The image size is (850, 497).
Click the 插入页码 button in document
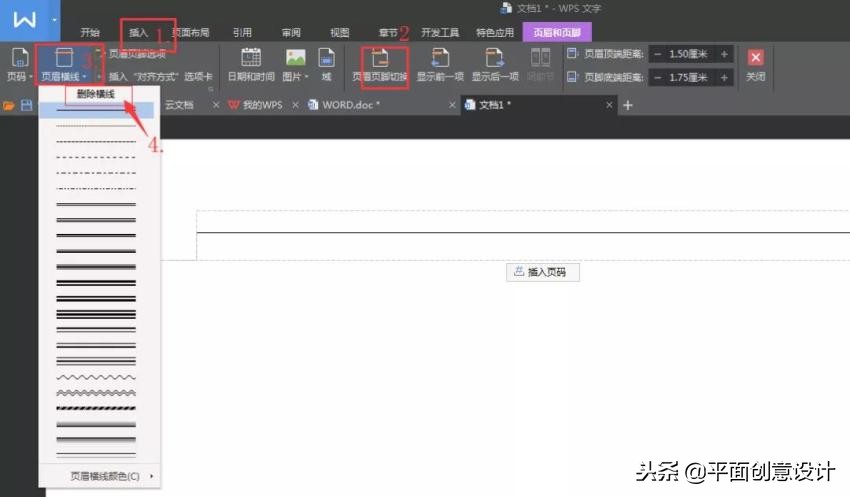(x=543, y=272)
